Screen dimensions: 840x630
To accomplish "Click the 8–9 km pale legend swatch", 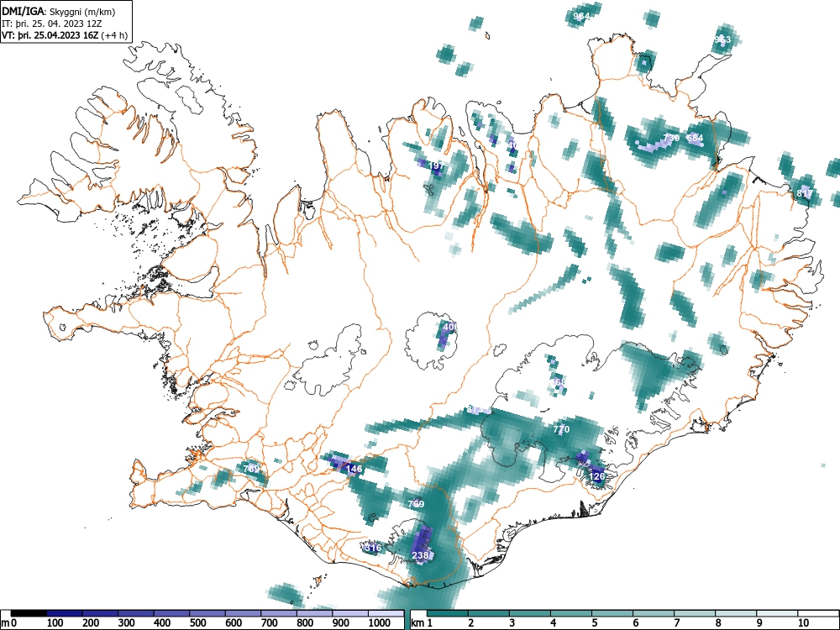I will 736,613.
